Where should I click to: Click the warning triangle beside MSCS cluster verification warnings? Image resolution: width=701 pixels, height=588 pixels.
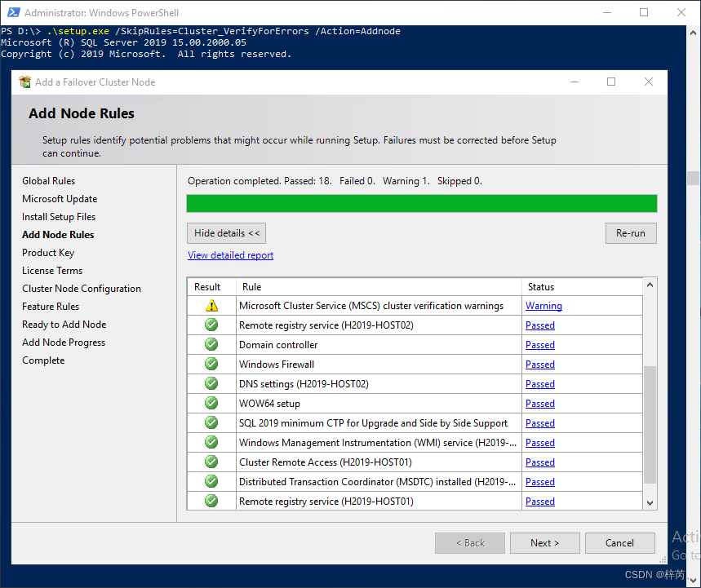tap(211, 305)
